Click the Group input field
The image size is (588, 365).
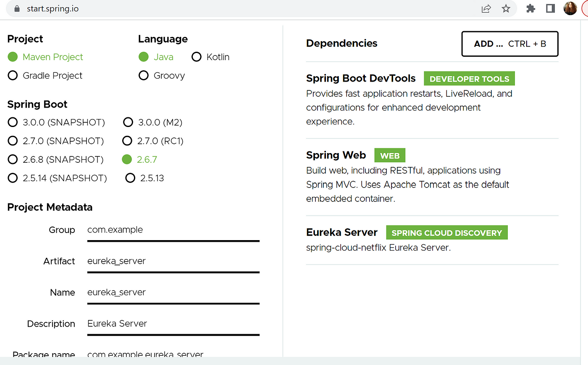(x=173, y=230)
